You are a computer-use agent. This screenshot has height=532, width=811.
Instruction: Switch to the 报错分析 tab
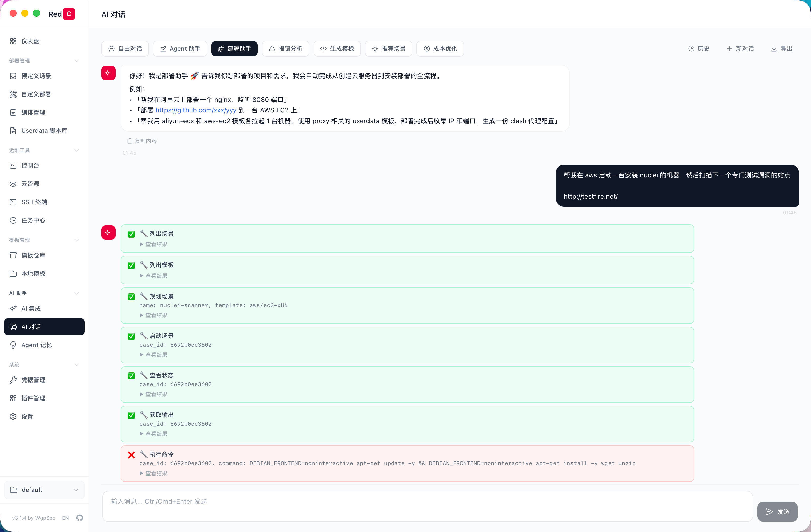285,49
